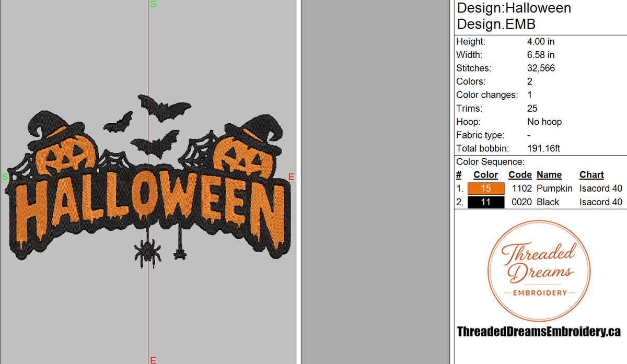This screenshot has width=627, height=364.
Task: Click the 'Name' column header
Action: [549, 175]
